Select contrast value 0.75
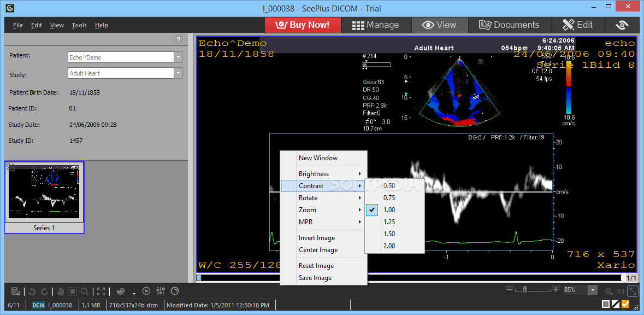644x315 pixels. coord(394,198)
